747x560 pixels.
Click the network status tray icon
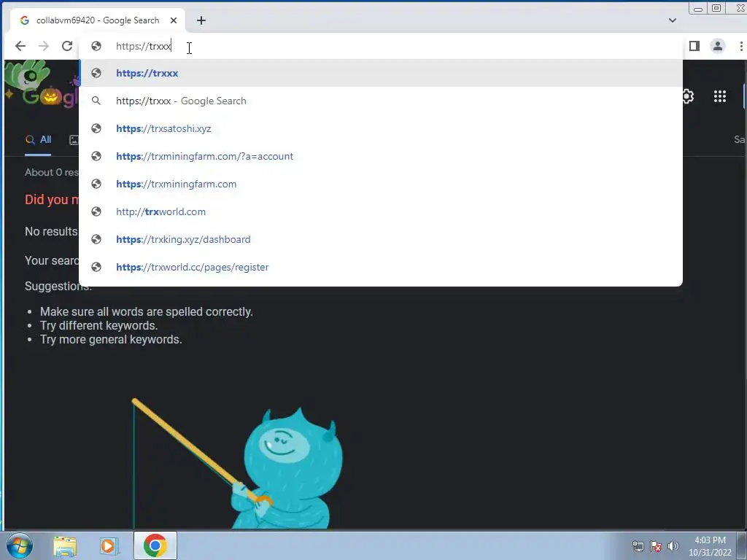(x=638, y=546)
